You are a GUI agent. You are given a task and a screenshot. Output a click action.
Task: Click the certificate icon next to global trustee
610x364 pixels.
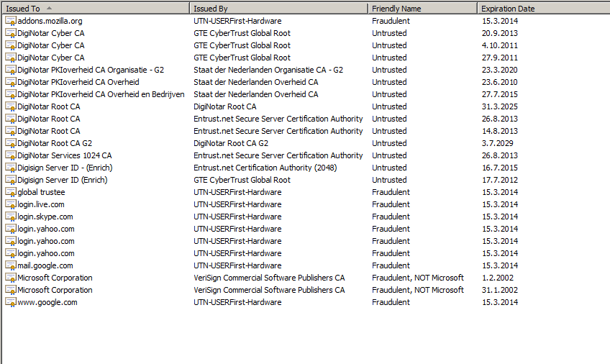pos(10,192)
